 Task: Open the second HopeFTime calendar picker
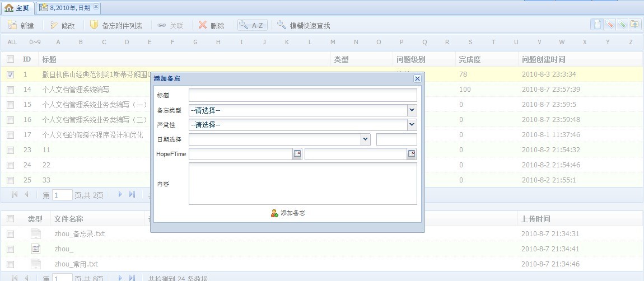[412, 154]
